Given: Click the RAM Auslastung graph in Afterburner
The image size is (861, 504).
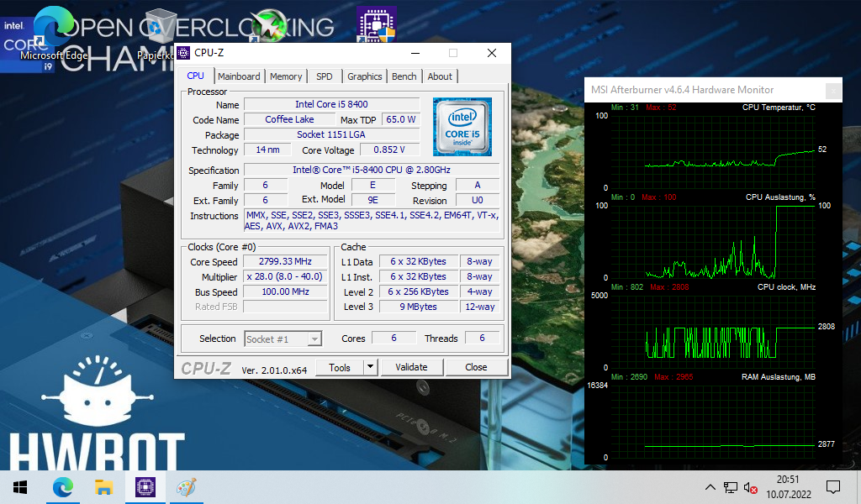Looking at the screenshot, I should point(713,422).
